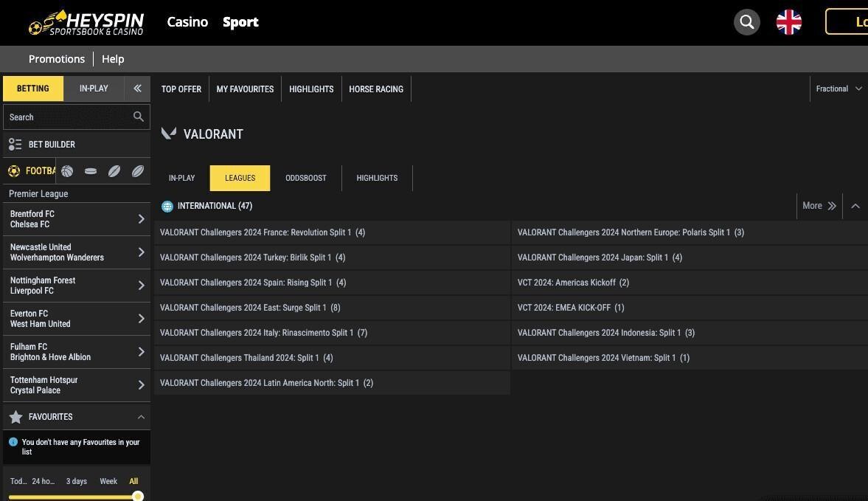Collapse the sidebar with double-chevron icon
The height and width of the screenshot is (501, 868).
[137, 88]
